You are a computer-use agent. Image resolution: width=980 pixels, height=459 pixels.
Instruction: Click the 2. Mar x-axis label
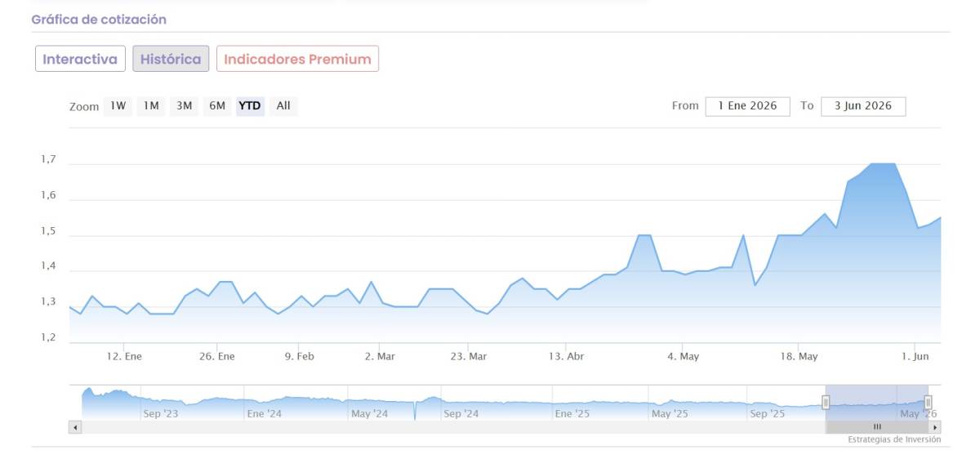pyautogui.click(x=380, y=356)
